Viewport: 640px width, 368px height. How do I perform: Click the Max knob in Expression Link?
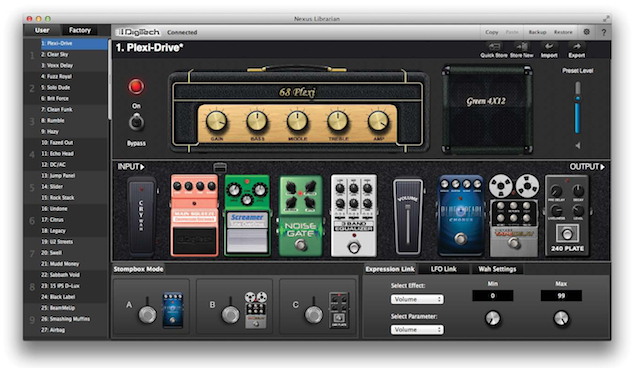561,318
